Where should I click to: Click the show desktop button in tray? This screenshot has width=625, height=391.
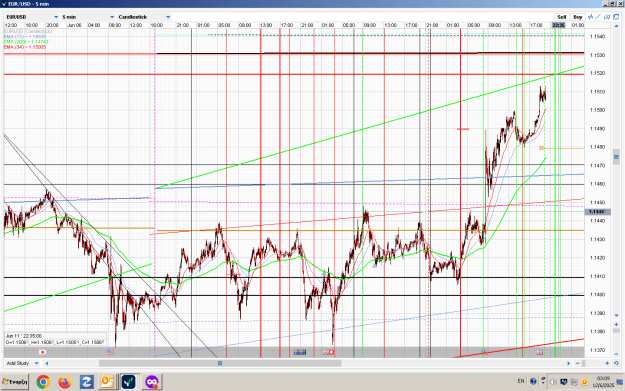click(620, 382)
